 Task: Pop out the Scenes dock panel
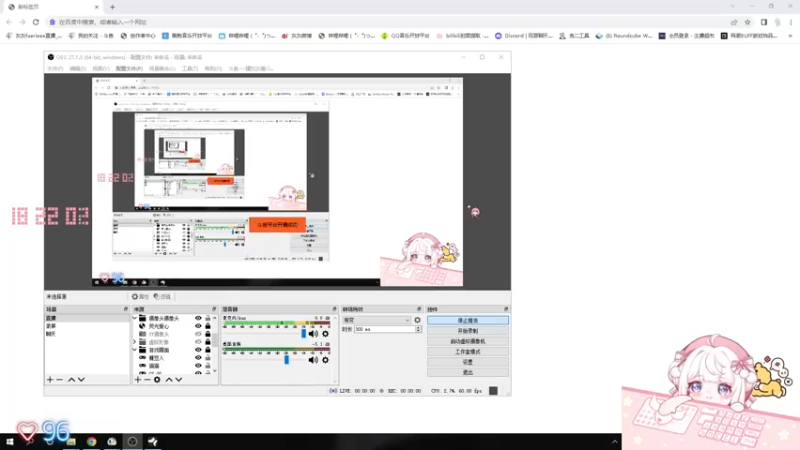coord(126,309)
